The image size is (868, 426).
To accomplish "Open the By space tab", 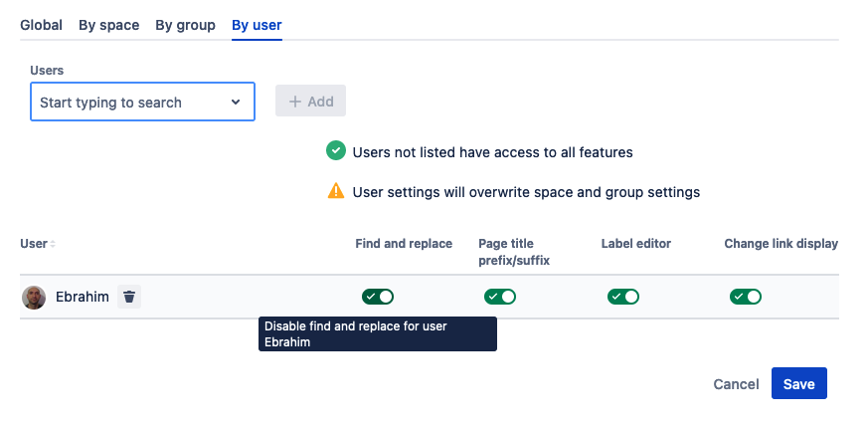I will [x=108, y=25].
